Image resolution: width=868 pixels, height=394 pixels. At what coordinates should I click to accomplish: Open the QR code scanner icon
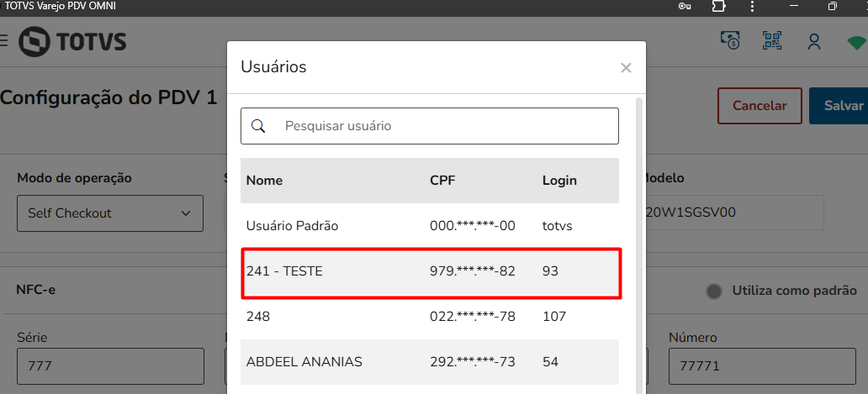773,40
